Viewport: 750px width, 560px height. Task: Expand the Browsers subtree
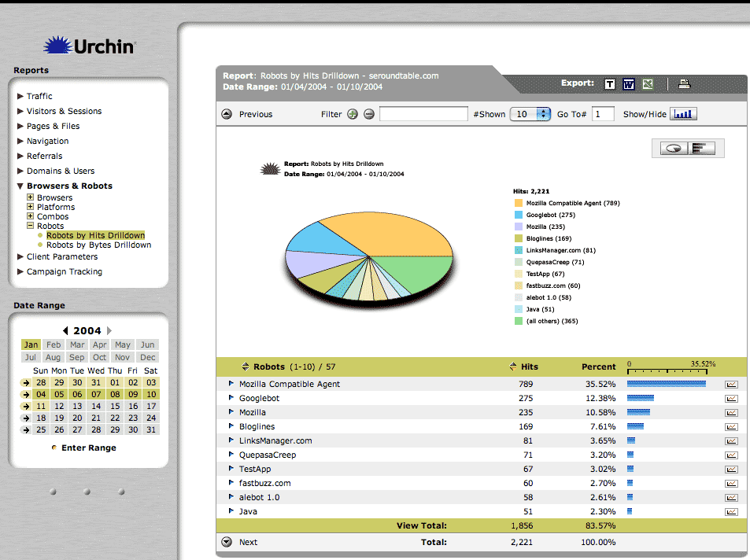[x=30, y=197]
